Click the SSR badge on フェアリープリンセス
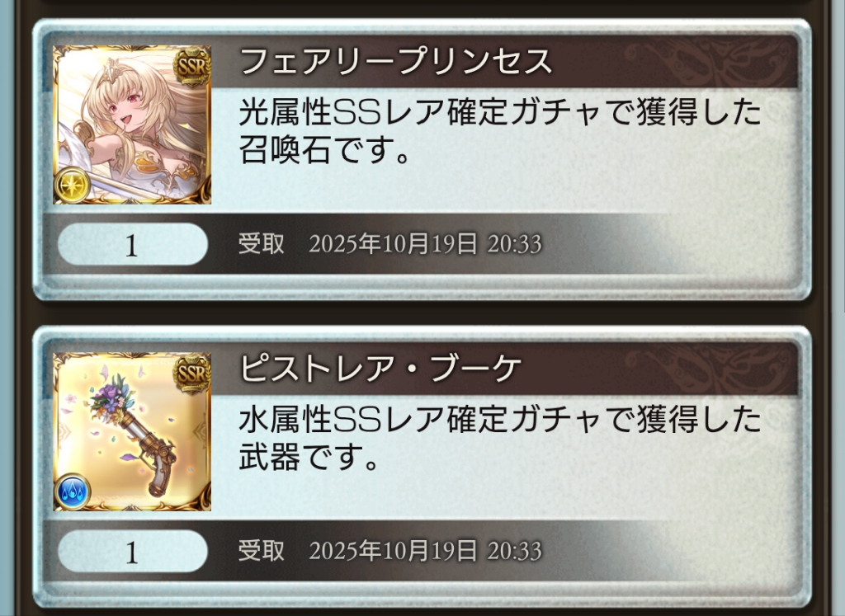Image resolution: width=845 pixels, height=616 pixels. click(x=191, y=66)
